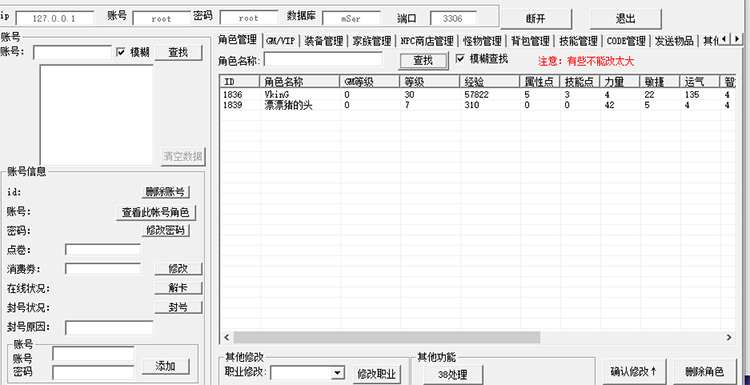The height and width of the screenshot is (385, 750).
Task: Switch to the 家族管理 tab
Action: tap(372, 41)
